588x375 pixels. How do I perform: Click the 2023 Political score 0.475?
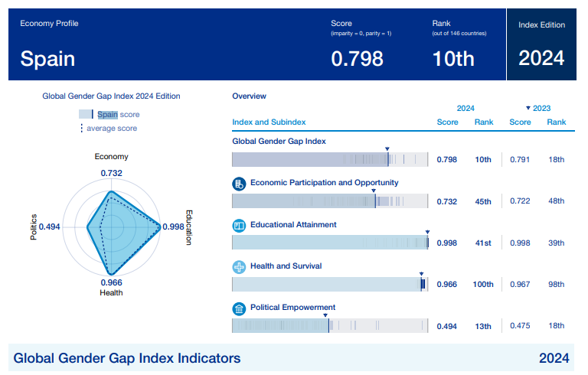(x=520, y=325)
